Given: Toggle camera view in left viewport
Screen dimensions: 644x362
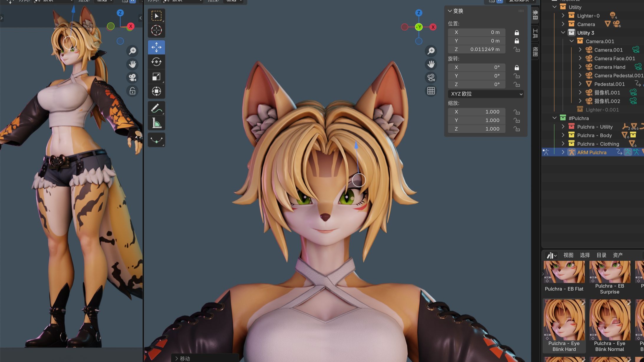Looking at the screenshot, I should coord(132,77).
